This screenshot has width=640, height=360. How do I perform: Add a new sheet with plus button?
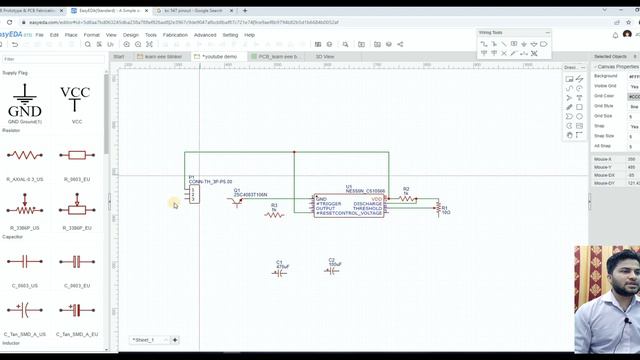(175, 340)
